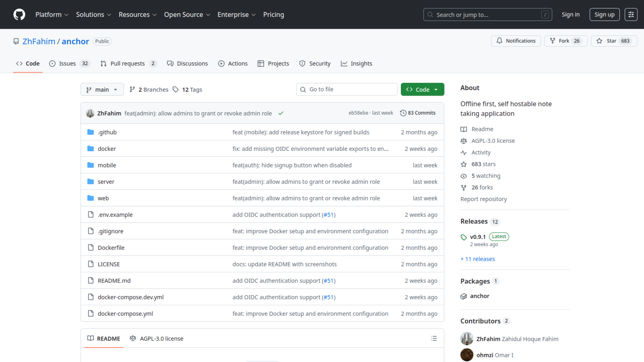
Task: Expand the Platform navigation menu
Action: click(x=52, y=15)
